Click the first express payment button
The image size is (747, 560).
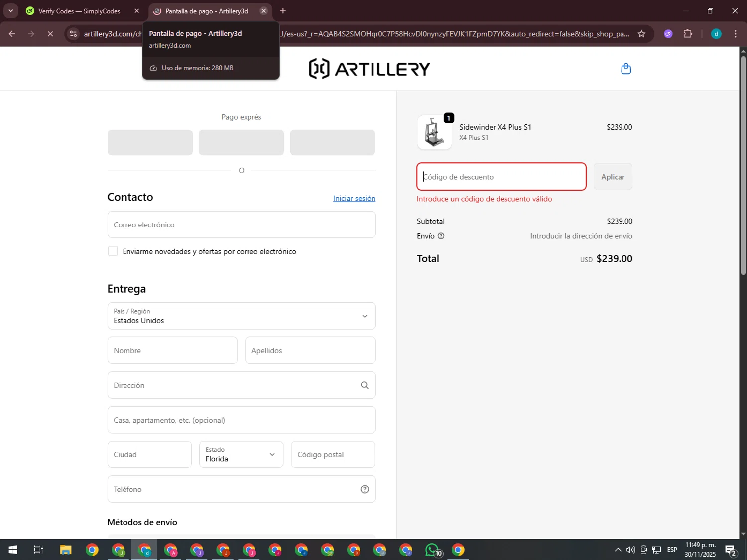click(150, 143)
